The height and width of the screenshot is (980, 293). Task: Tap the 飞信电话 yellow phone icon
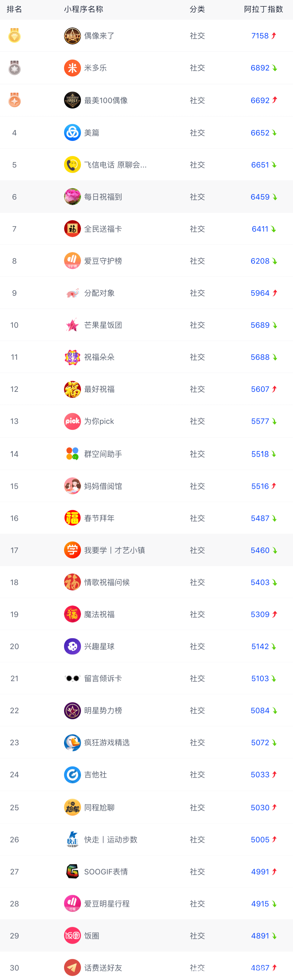pyautogui.click(x=72, y=165)
